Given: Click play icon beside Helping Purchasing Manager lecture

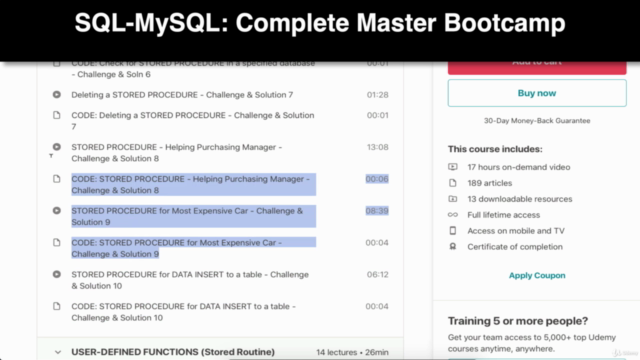Looking at the screenshot, I should 57,147.
